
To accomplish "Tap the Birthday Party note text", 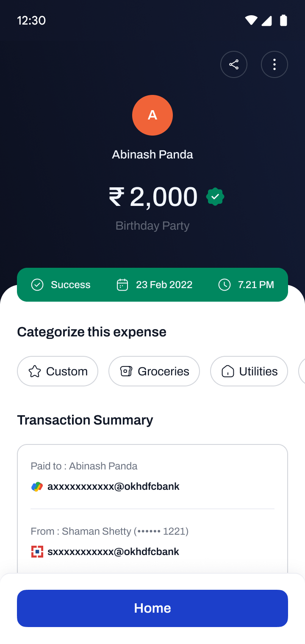I will coord(152,225).
